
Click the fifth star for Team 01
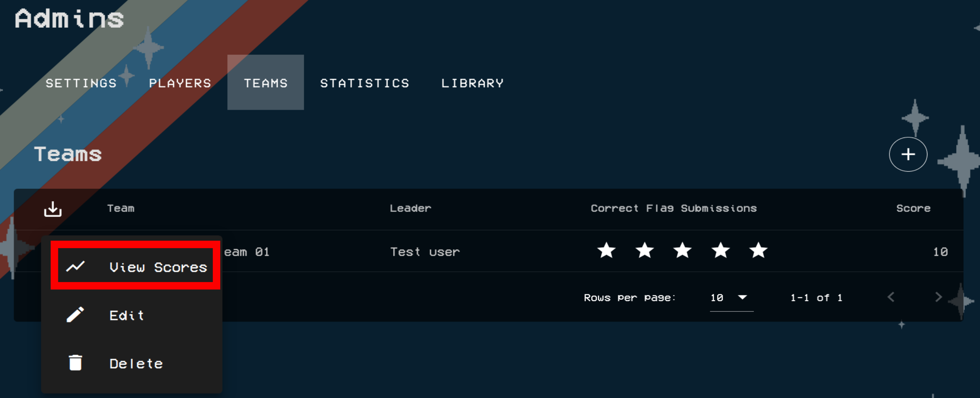point(758,251)
